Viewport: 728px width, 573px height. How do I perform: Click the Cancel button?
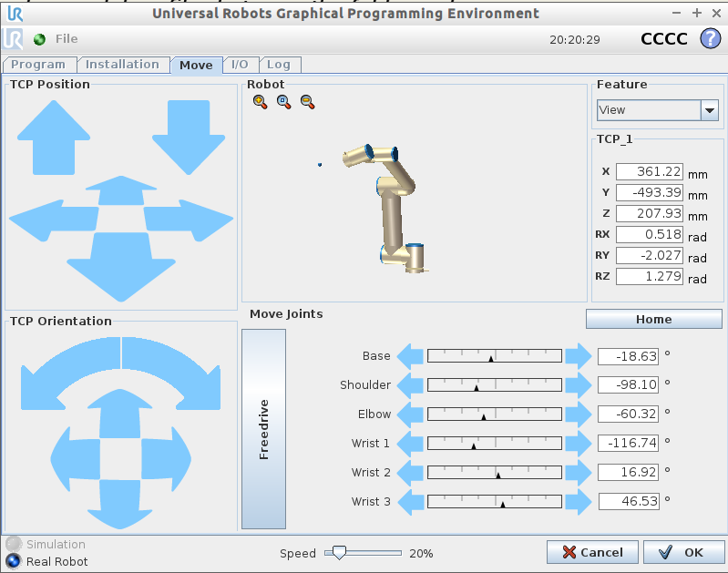[592, 552]
